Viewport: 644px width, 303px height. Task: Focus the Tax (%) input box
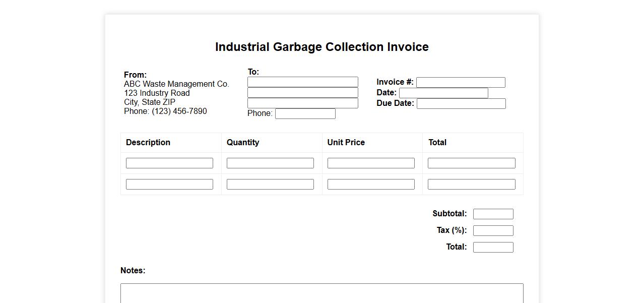493,231
